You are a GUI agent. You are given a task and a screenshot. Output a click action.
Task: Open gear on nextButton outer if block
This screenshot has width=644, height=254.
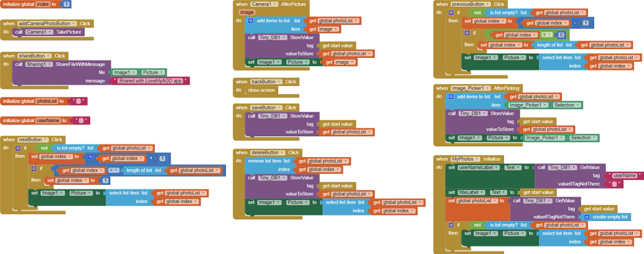point(17,148)
